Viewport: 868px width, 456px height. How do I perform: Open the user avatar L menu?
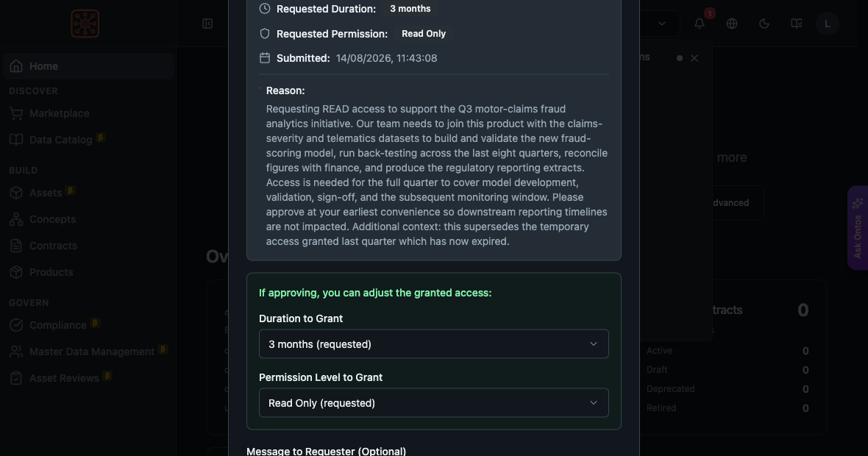coord(828,24)
